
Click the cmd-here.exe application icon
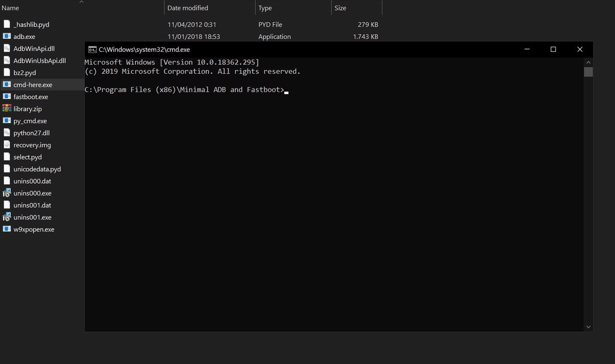tap(7, 84)
